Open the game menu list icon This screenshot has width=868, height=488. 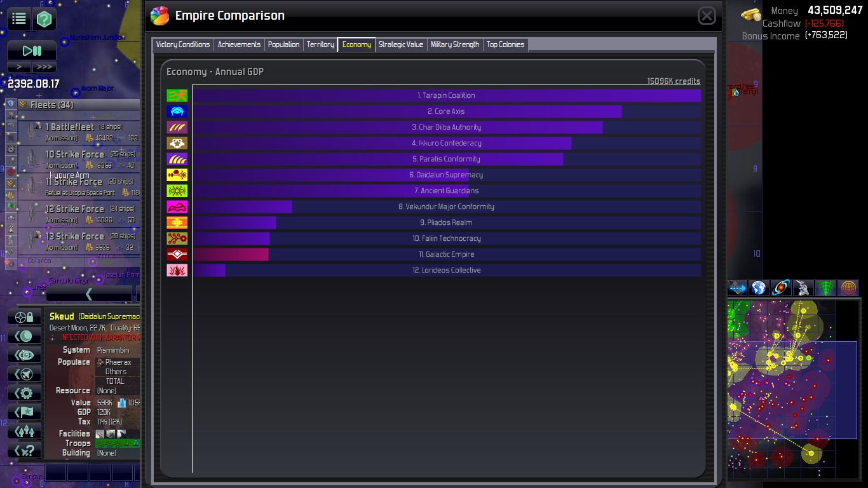click(19, 19)
